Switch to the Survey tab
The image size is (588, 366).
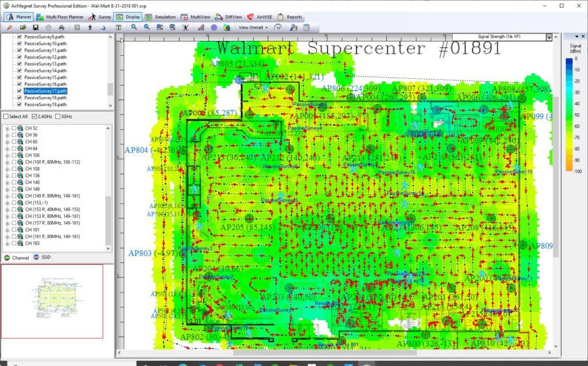[100, 17]
